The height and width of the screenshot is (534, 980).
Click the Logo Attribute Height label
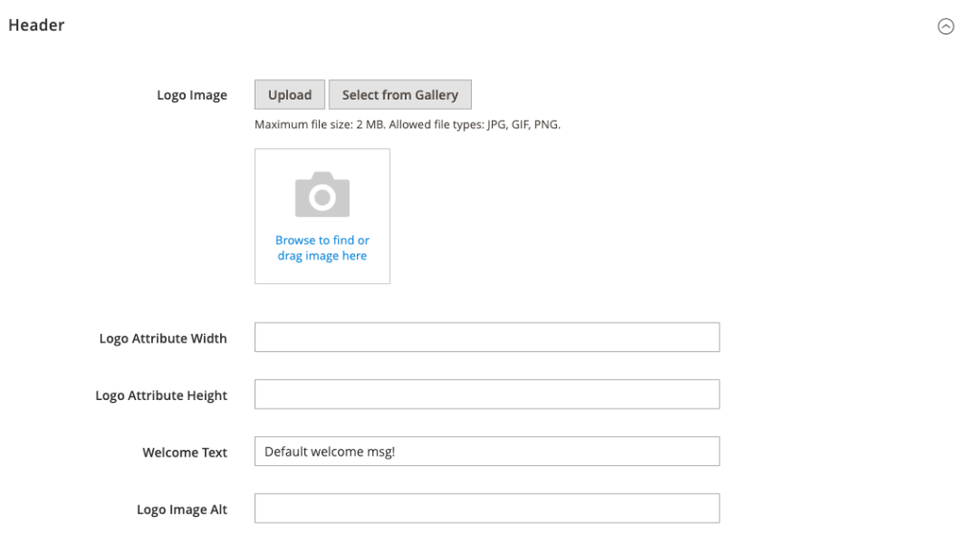[x=161, y=396]
